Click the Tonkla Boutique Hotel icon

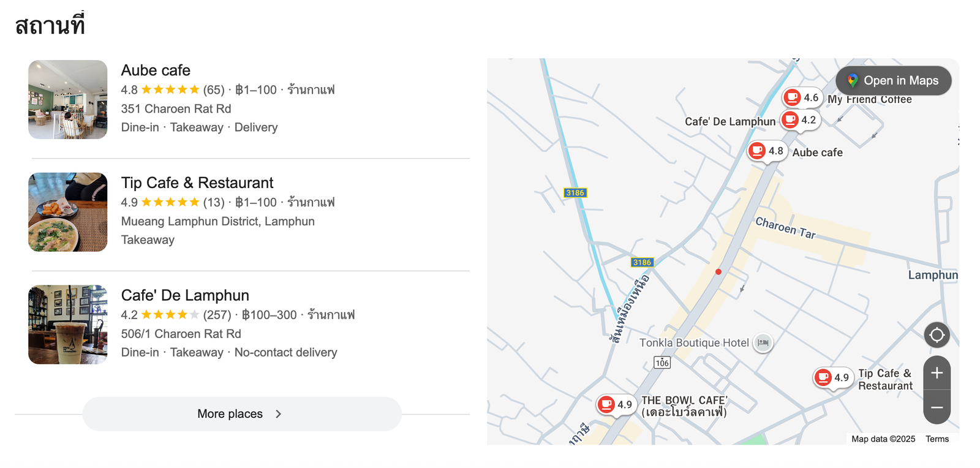[763, 342]
